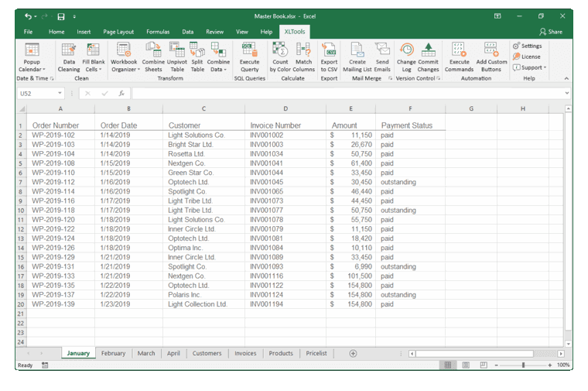This screenshot has width=588, height=391.
Task: Start the Unpivot Table tool
Action: [x=177, y=57]
